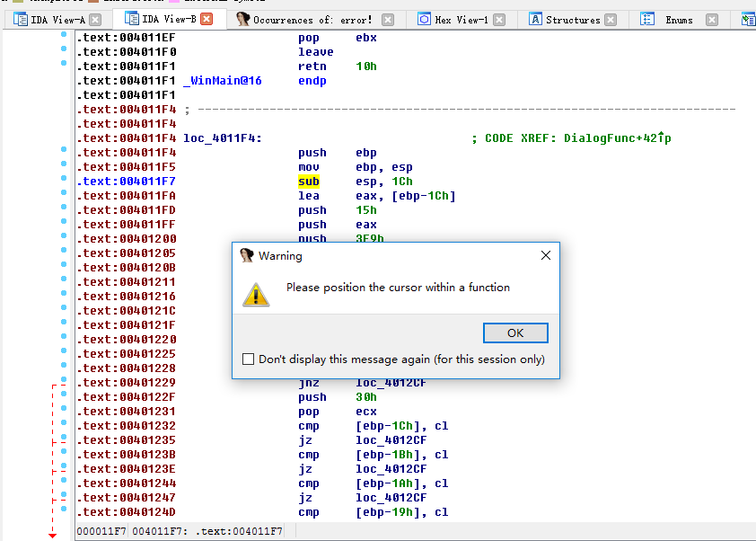The image size is (756, 541).
Task: Click the lea eax, [ebp-1Ch] line
Action: pos(376,196)
